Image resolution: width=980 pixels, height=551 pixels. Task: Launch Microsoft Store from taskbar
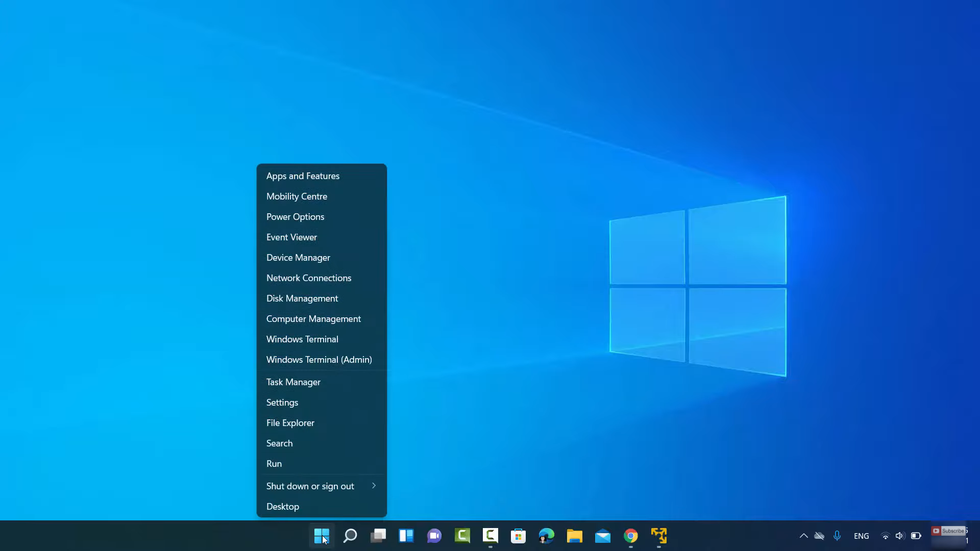tap(518, 536)
